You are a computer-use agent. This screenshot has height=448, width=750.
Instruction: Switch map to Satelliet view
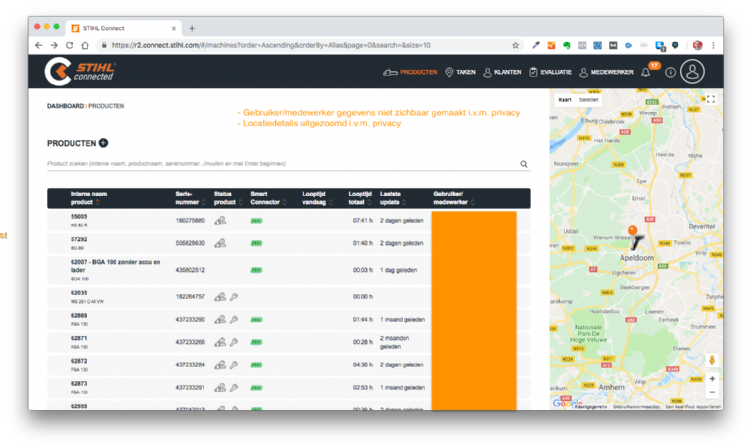(x=589, y=100)
